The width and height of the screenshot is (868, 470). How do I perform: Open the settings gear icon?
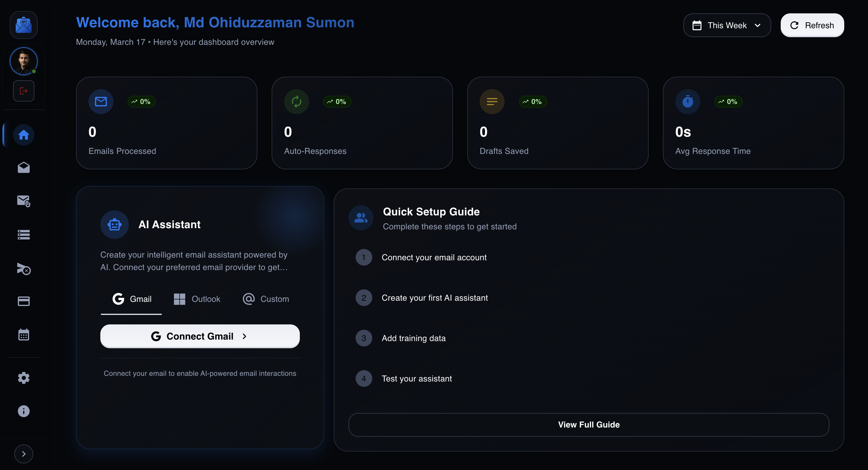click(23, 378)
